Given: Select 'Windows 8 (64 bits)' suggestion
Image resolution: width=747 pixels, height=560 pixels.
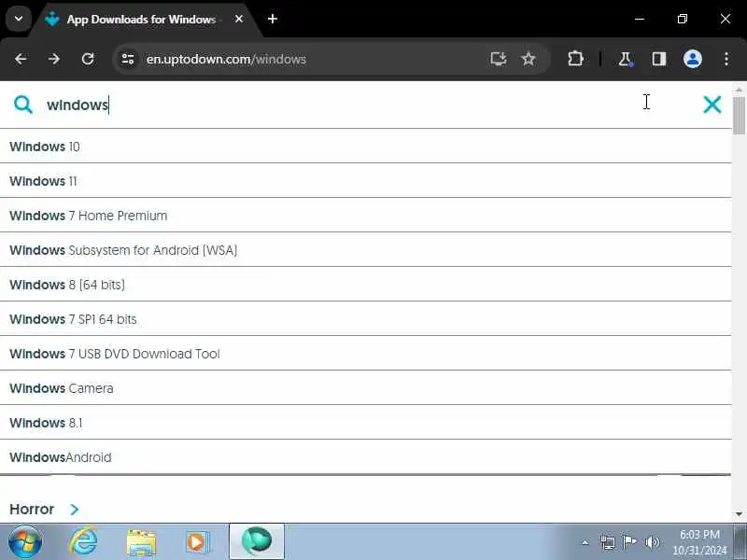Looking at the screenshot, I should pos(365,285).
